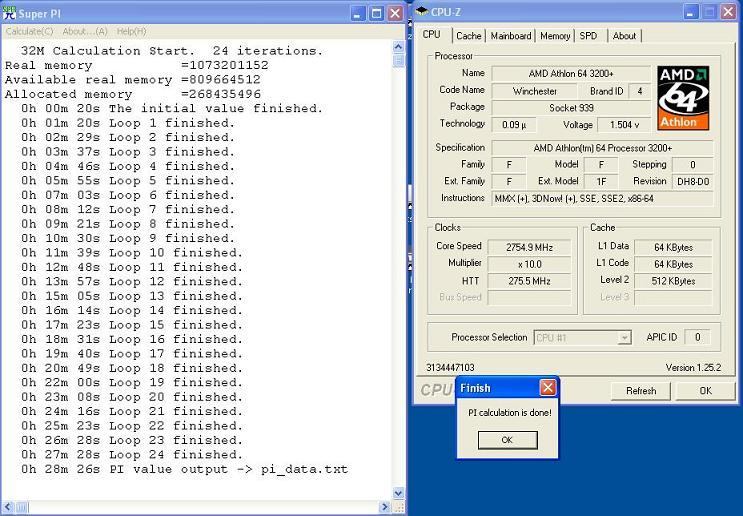Click OK in the Finish dialog

pos(507,440)
